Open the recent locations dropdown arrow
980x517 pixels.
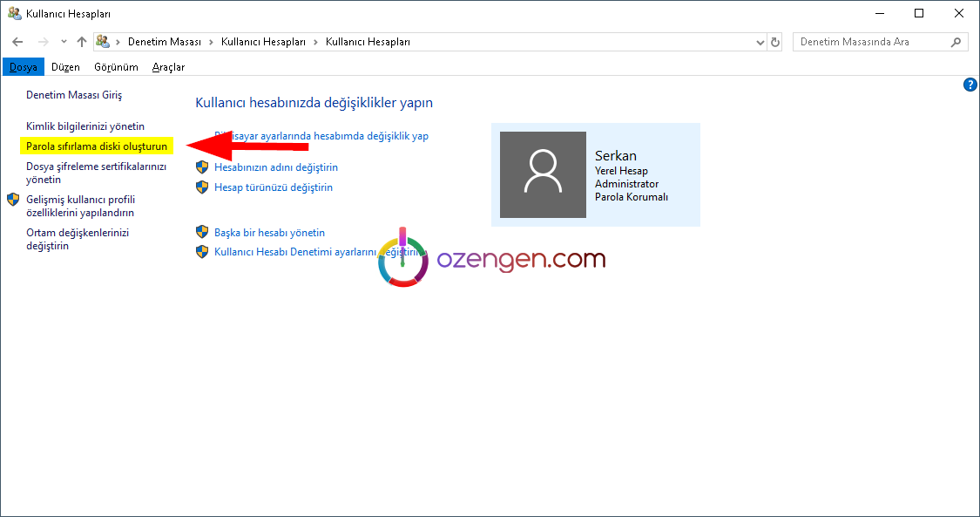(64, 42)
